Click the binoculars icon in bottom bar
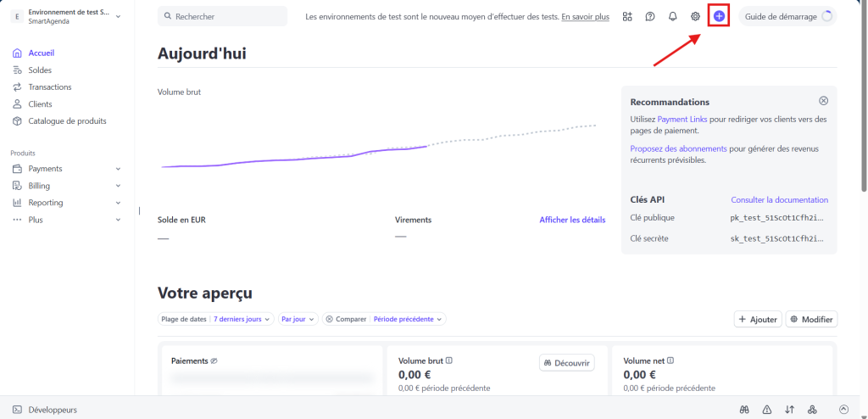The width and height of the screenshot is (868, 419). pos(744,410)
